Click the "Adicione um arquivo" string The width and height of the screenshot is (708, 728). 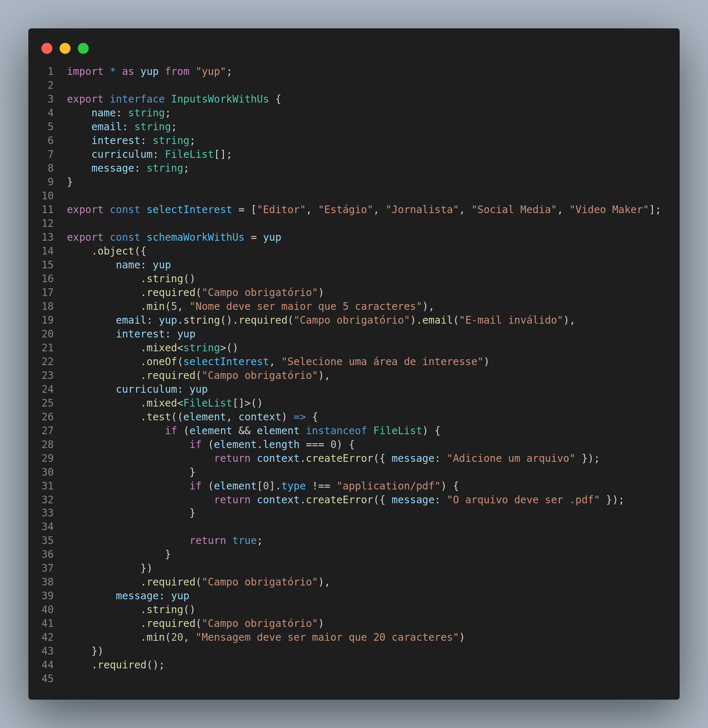[511, 458]
